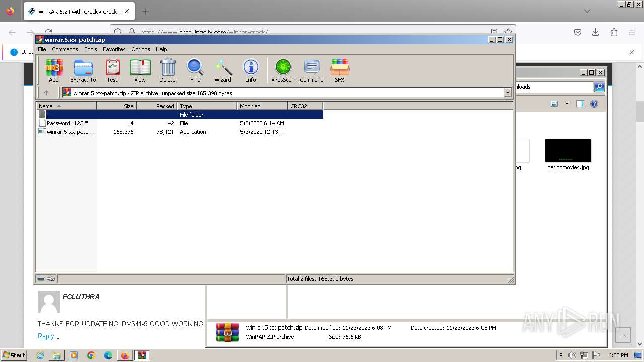Launch Internet Explorer from taskbar
The height and width of the screenshot is (362, 644).
(40, 355)
